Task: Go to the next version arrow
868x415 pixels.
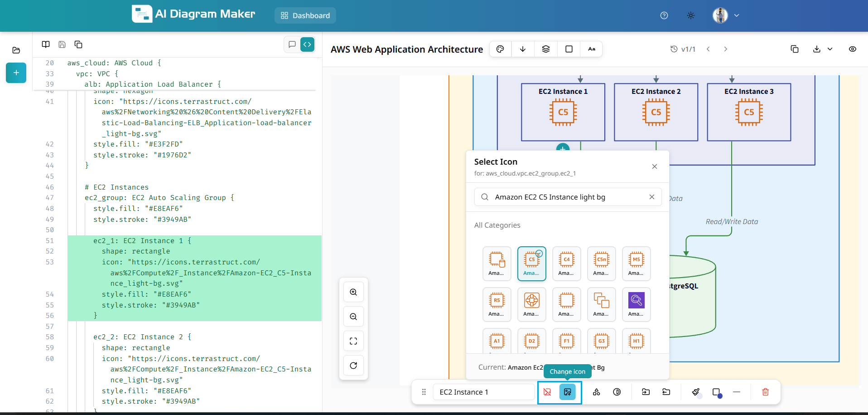Action: 725,49
